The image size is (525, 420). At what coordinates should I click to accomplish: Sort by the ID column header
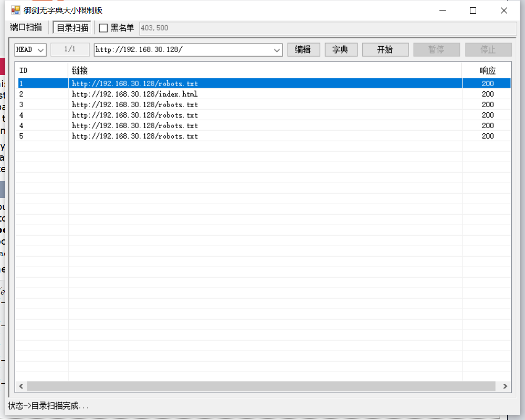tap(42, 70)
